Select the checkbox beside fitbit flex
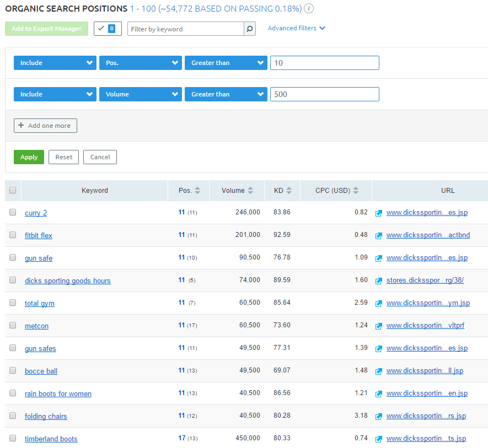488x448 pixels. click(13, 235)
